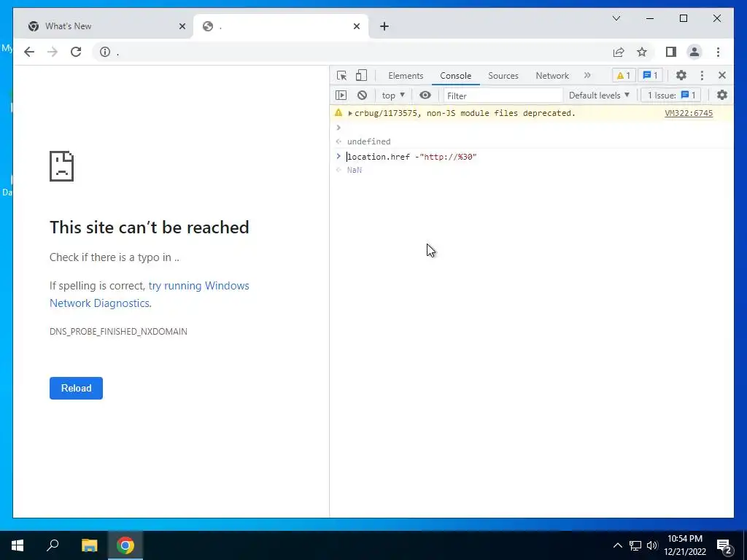Switch to the Console tab
This screenshot has width=747, height=560.
455,76
